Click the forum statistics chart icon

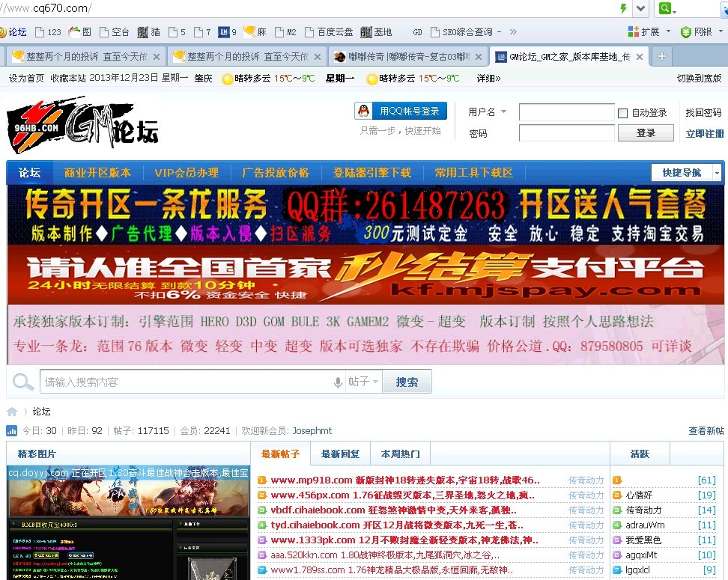[11, 430]
